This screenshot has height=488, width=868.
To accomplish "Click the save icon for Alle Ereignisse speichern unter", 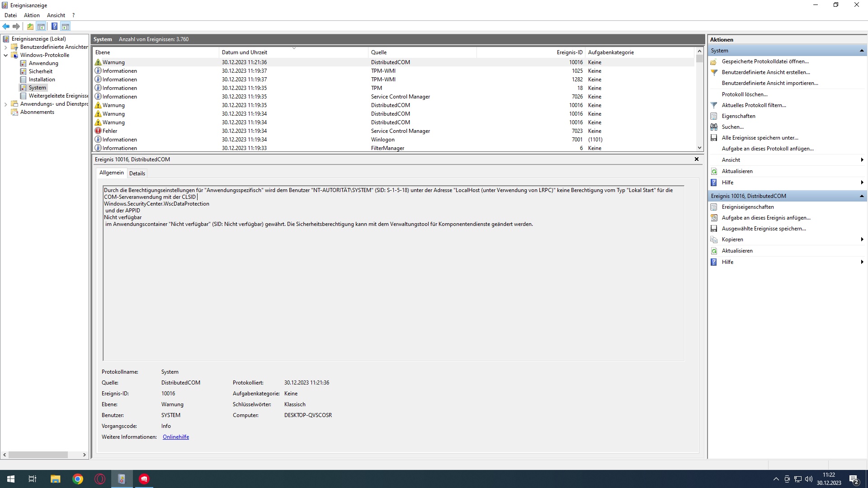I will [x=714, y=138].
